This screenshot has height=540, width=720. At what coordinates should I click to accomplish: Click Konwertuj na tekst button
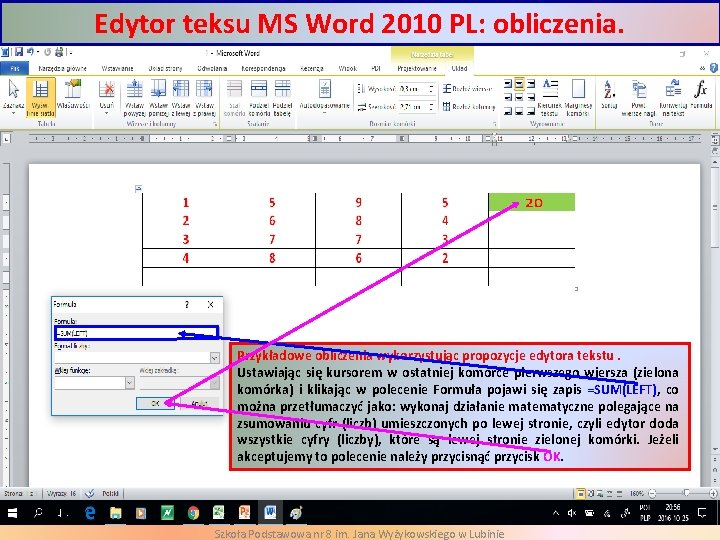click(x=673, y=97)
